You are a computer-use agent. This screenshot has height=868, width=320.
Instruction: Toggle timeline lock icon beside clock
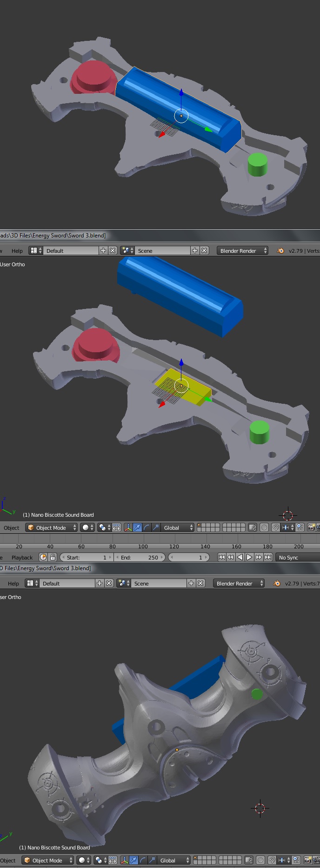coord(53,557)
